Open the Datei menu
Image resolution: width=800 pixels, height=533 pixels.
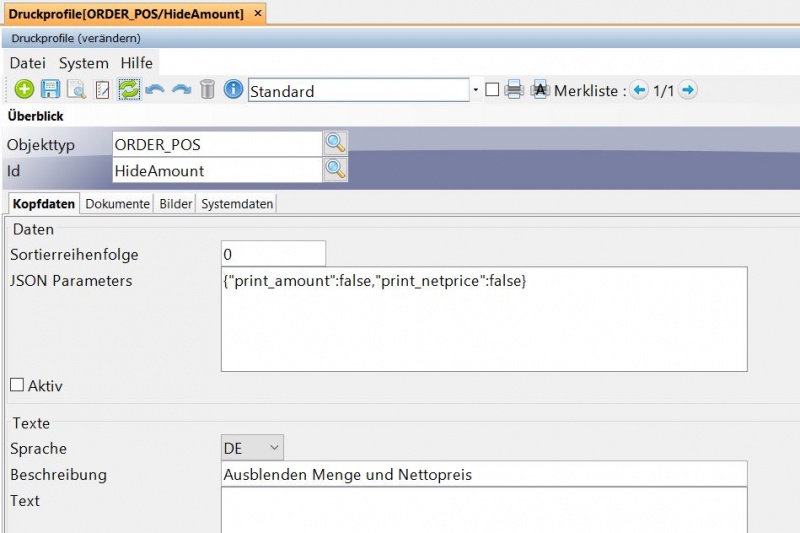28,62
